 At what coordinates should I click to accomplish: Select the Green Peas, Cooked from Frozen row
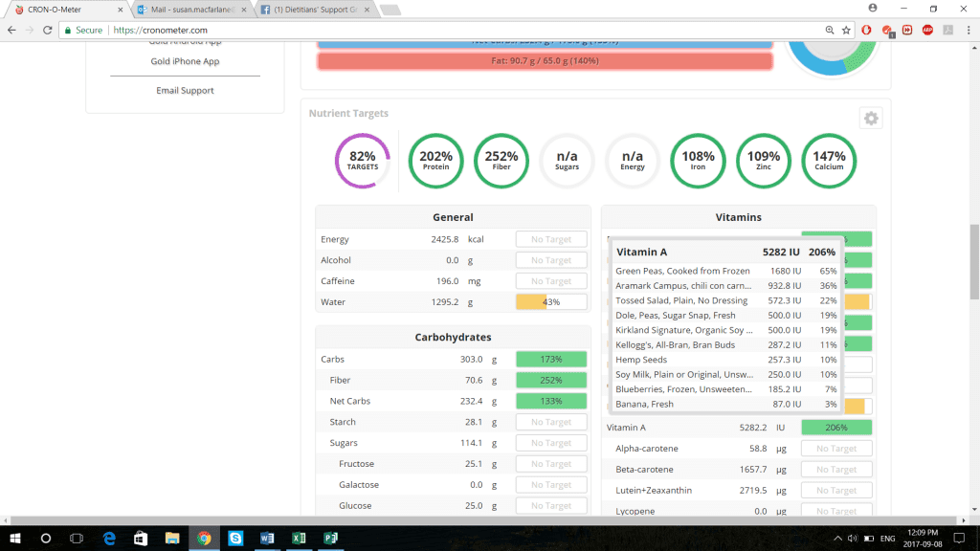click(x=725, y=271)
